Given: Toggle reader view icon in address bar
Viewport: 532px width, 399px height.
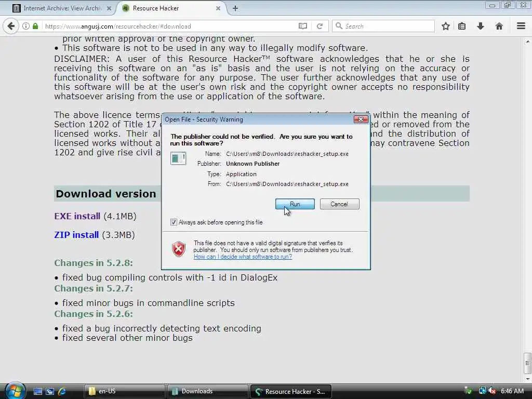Looking at the screenshot, I should click(303, 26).
